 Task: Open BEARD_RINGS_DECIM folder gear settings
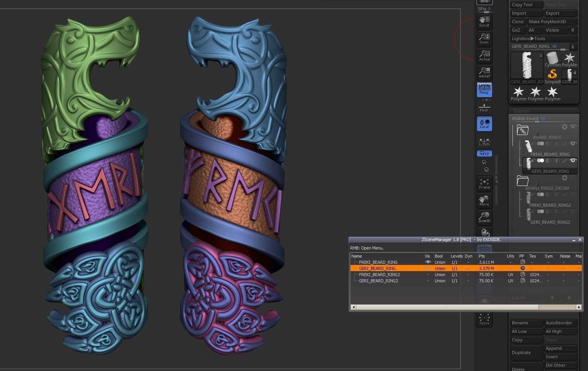coord(564,178)
